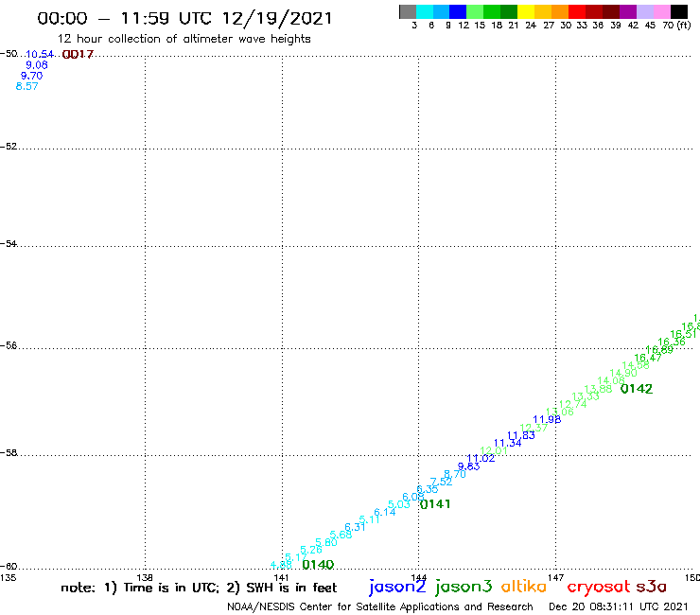Click the -52 latitude axis label
Image resolution: width=700 pixels, height=615 pixels.
pos(9,147)
